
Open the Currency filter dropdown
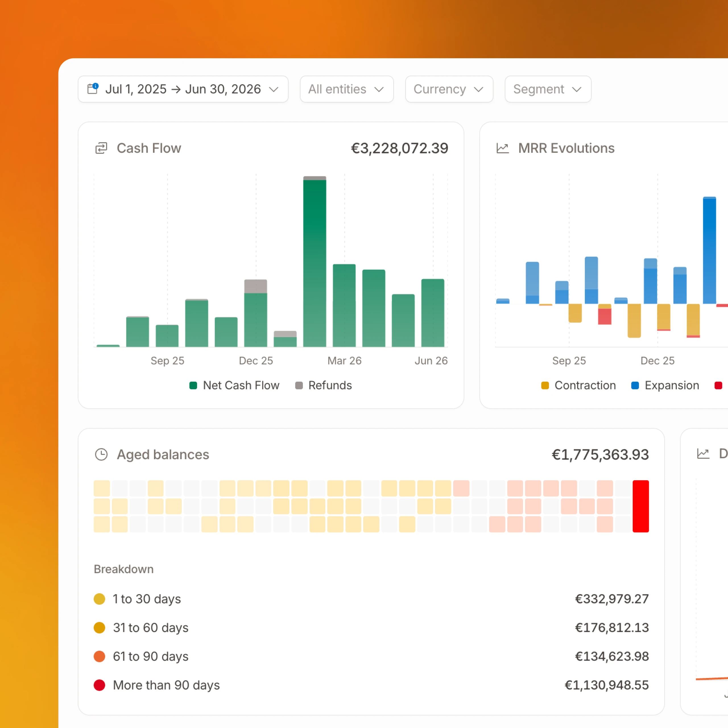point(449,89)
